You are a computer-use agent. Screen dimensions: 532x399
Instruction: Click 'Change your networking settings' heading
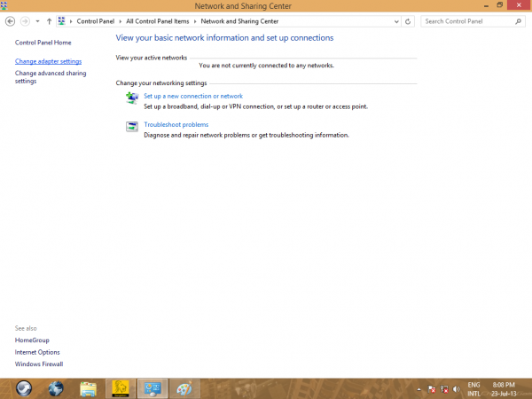(161, 83)
